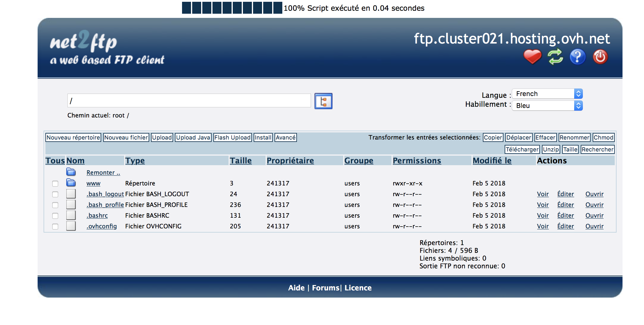Open the www folder icon
This screenshot has height=325, width=644.
(71, 183)
